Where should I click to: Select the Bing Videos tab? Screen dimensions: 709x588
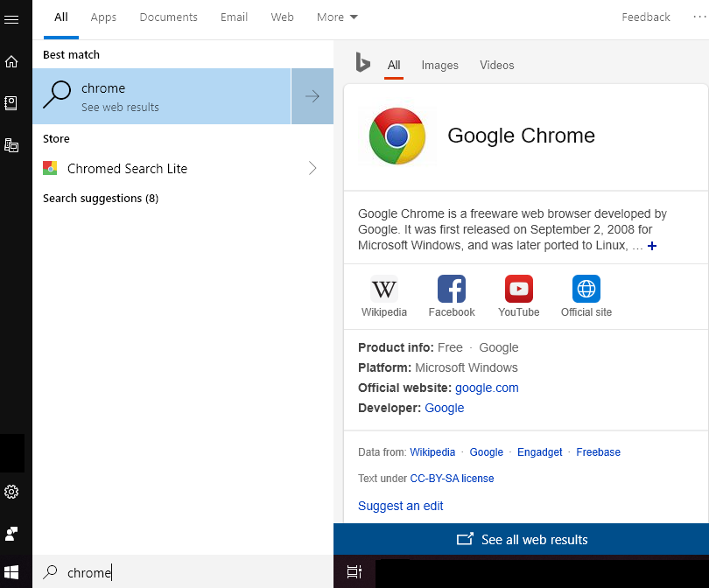point(496,66)
